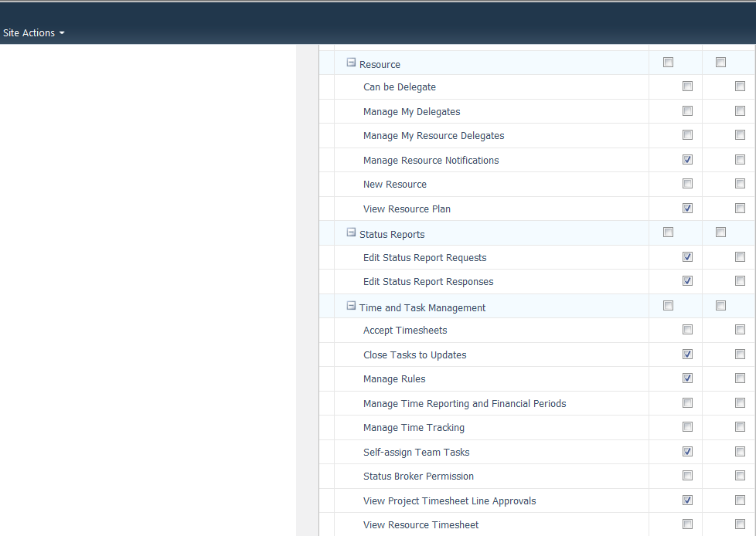Select the Status Broker Permission row label
The height and width of the screenshot is (536, 756).
coord(418,477)
